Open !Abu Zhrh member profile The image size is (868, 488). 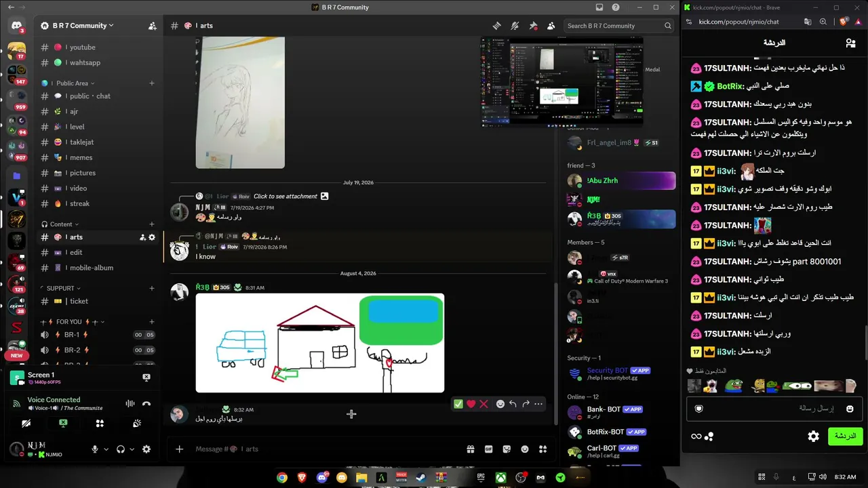point(620,181)
